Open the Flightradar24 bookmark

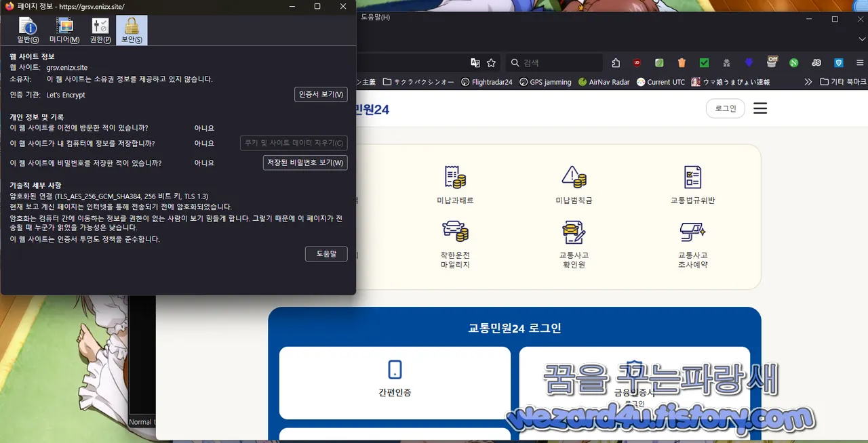(x=486, y=82)
